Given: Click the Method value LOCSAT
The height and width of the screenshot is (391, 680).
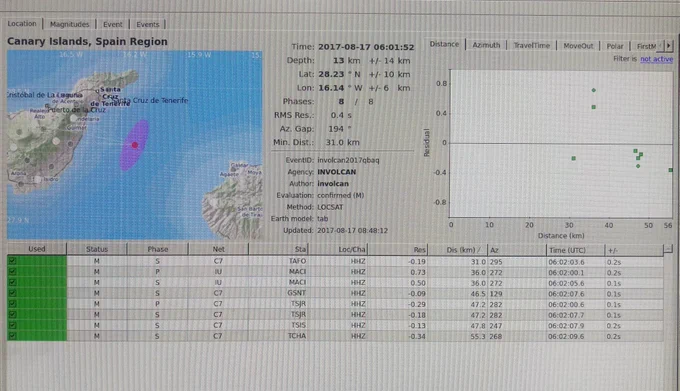Looking at the screenshot, I should tap(330, 207).
